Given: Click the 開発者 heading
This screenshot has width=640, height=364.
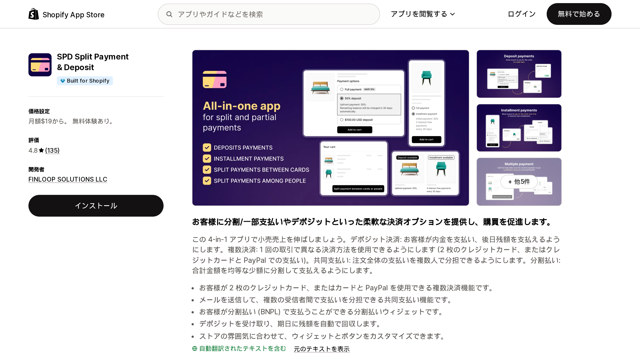Looking at the screenshot, I should click(36, 170).
